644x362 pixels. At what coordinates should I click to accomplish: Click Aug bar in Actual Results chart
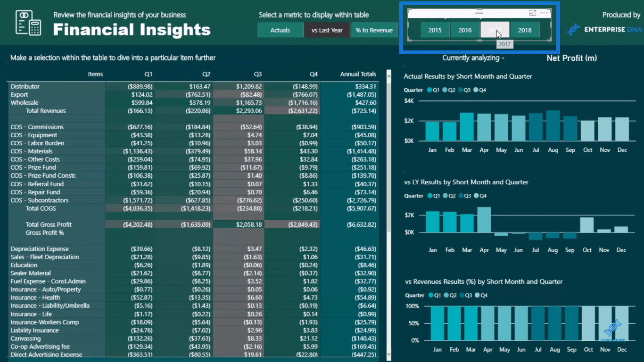click(553, 126)
